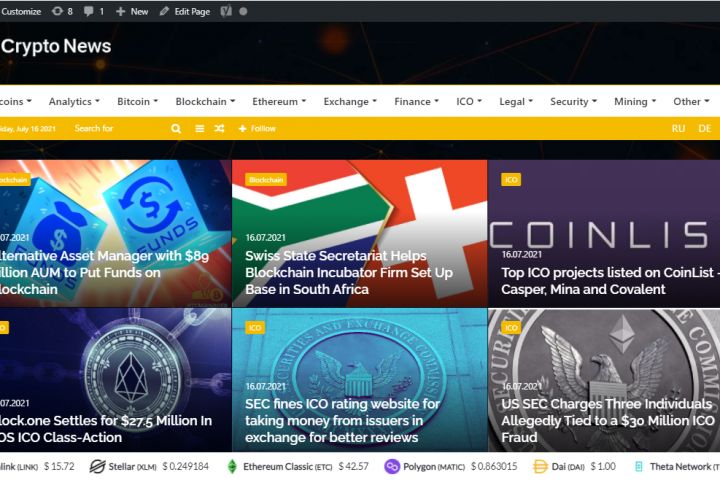
Task: Click Edit Page in admin bar
Action: 185,11
